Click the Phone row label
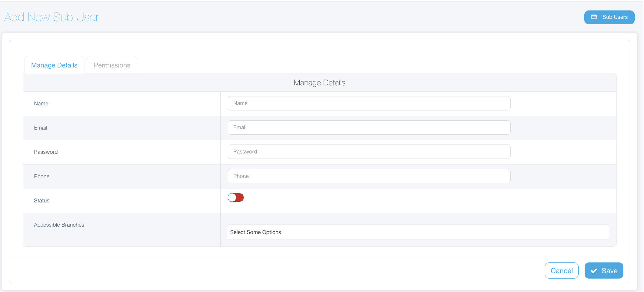This screenshot has width=644, height=292. pyautogui.click(x=42, y=176)
